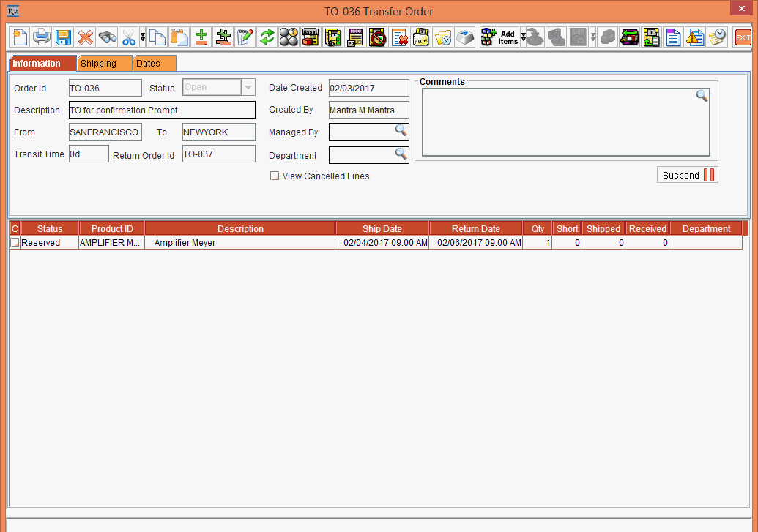
Task: Click the Print icon in toolbar
Action: coord(42,37)
